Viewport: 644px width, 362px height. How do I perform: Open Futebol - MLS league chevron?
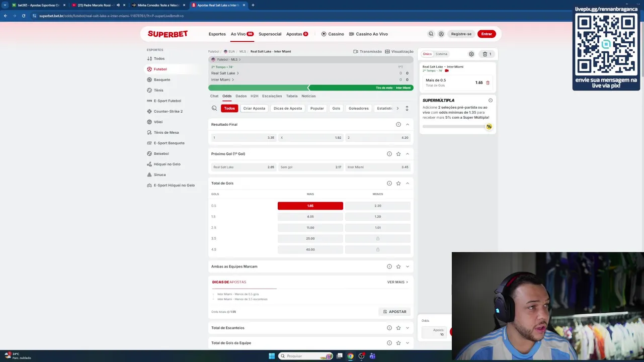click(x=239, y=59)
